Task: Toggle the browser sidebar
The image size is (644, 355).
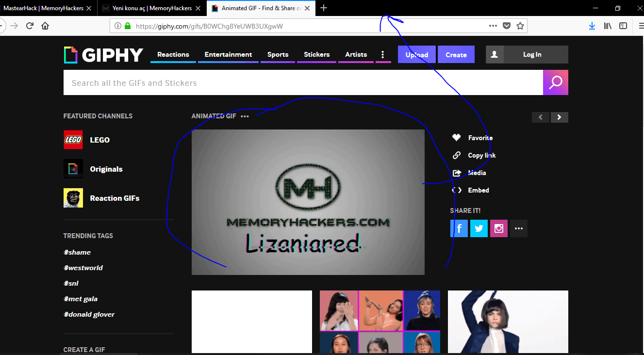Action: tap(623, 26)
